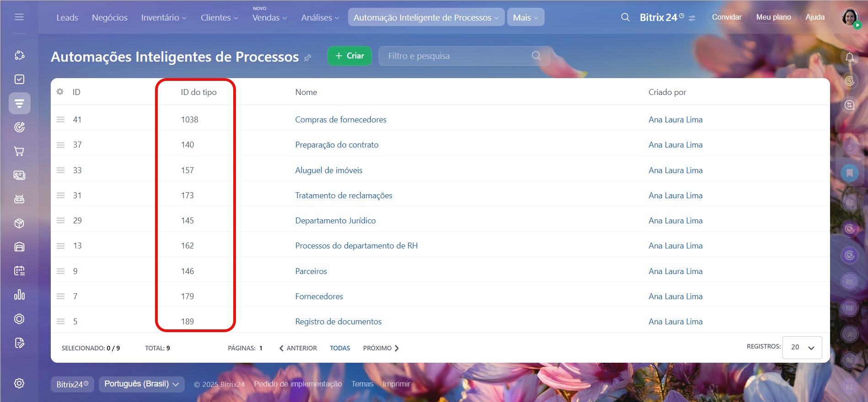Switch to the Negócios tab
Screen dimensions: 868x402
(x=110, y=17)
